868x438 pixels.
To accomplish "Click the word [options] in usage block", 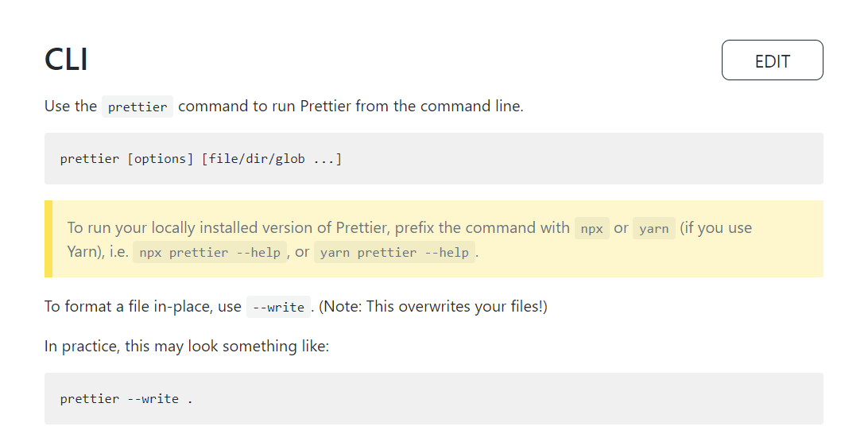I will (161, 159).
